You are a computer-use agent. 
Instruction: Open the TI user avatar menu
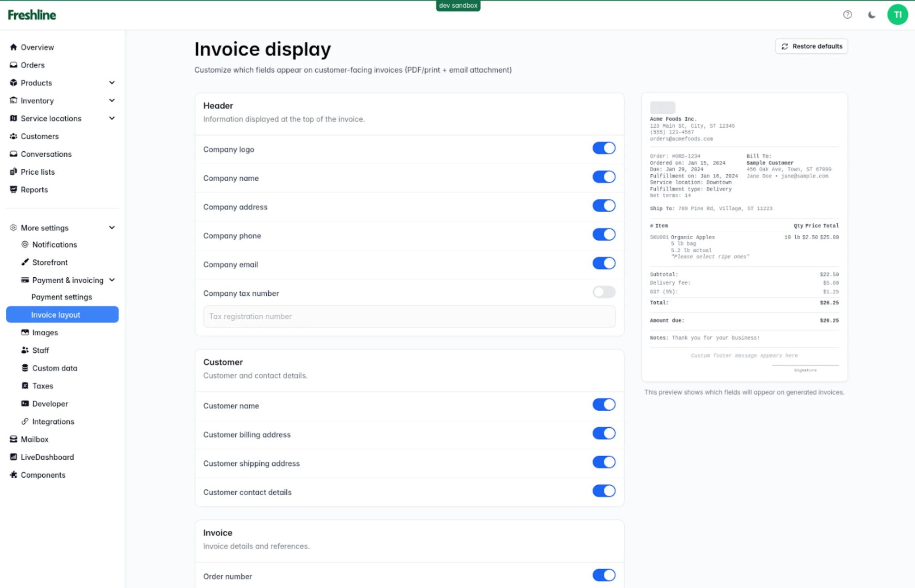coord(897,15)
